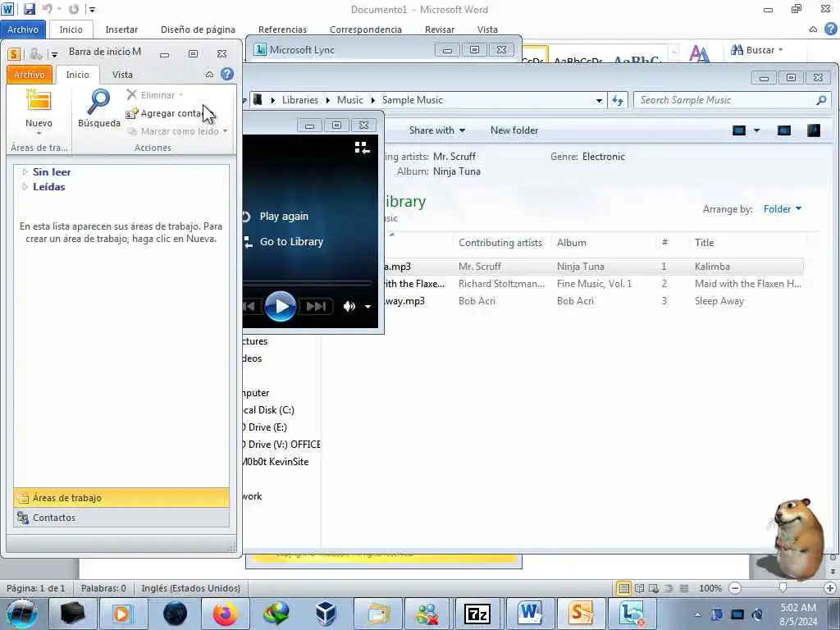The height and width of the screenshot is (630, 840).
Task: Select Áreas de trabajo pane button
Action: [121, 498]
